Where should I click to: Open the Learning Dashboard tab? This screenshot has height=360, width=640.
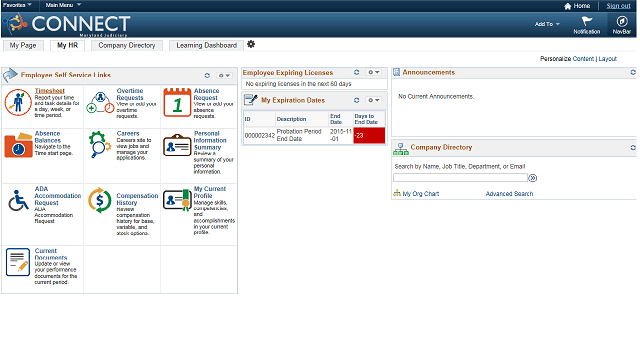(x=207, y=45)
